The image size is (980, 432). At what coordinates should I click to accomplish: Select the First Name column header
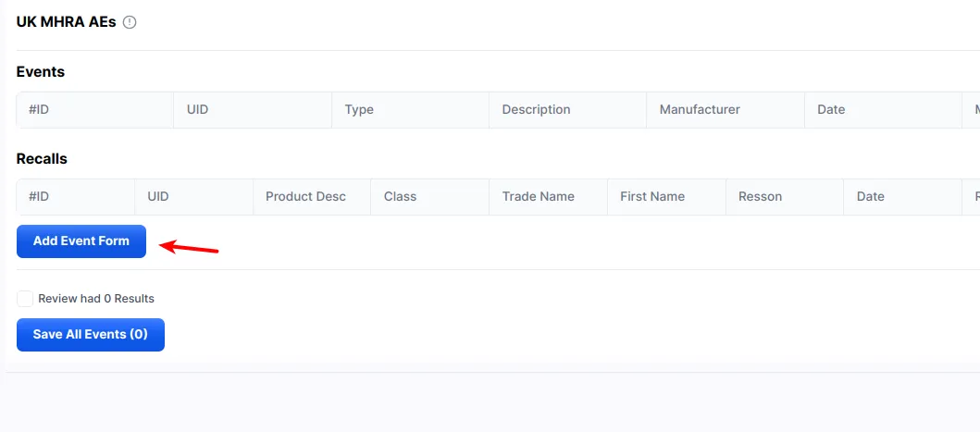652,196
